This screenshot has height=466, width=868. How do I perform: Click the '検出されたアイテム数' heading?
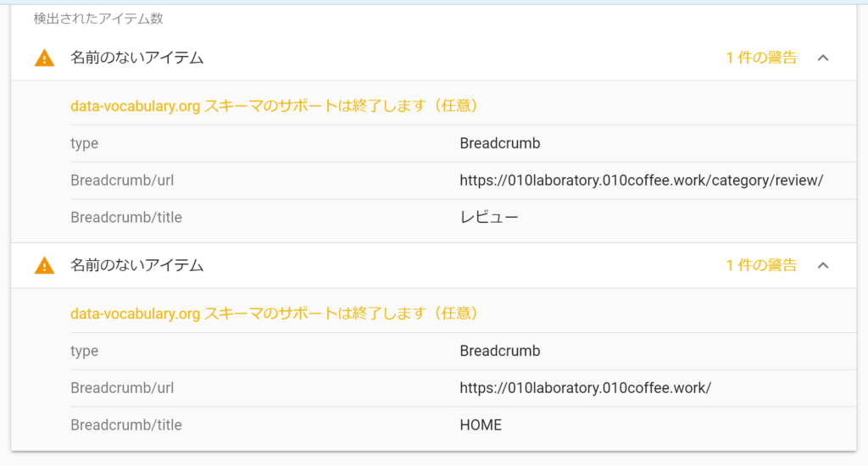(98, 18)
